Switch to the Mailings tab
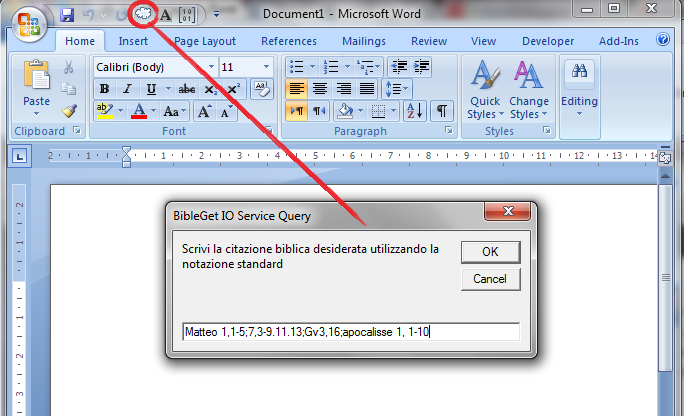The width and height of the screenshot is (684, 416). [x=364, y=41]
